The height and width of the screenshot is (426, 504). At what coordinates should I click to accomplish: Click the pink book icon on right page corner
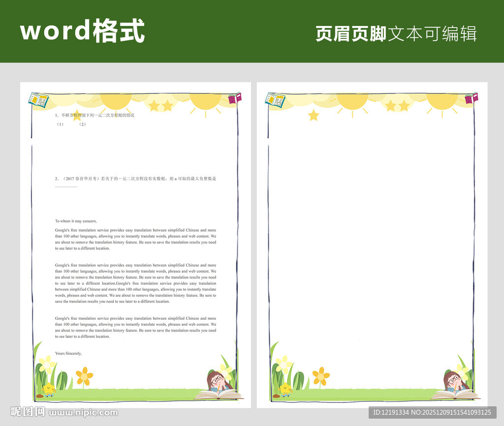(472, 99)
